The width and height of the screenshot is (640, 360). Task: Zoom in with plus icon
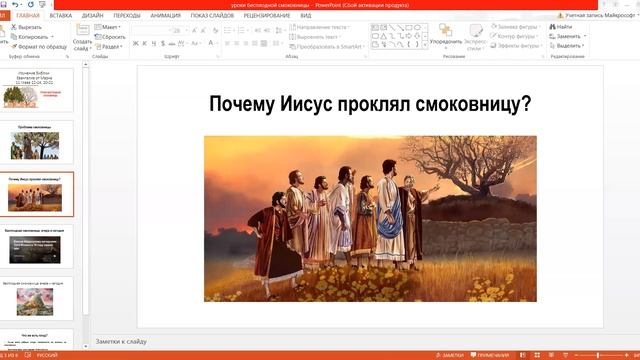(x=627, y=356)
